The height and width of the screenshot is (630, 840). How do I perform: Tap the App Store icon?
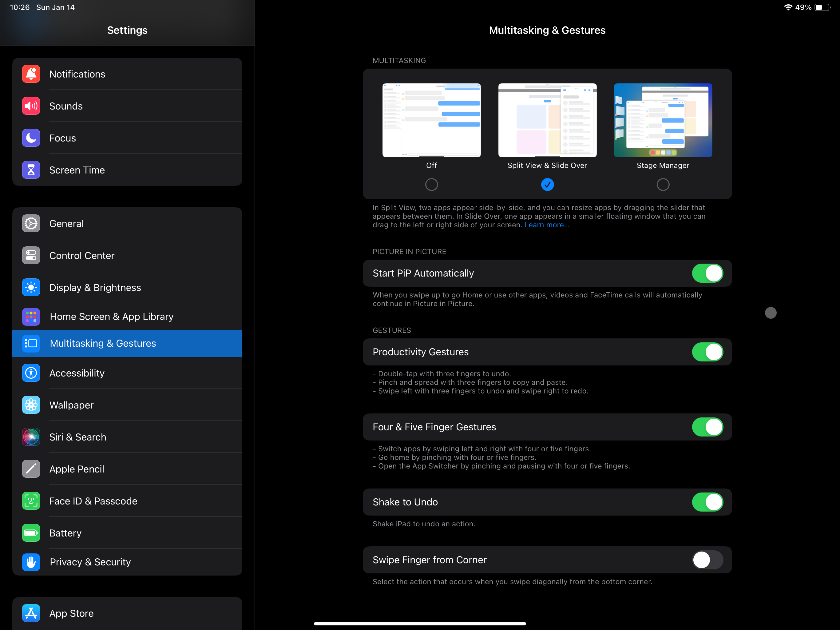[x=31, y=613]
